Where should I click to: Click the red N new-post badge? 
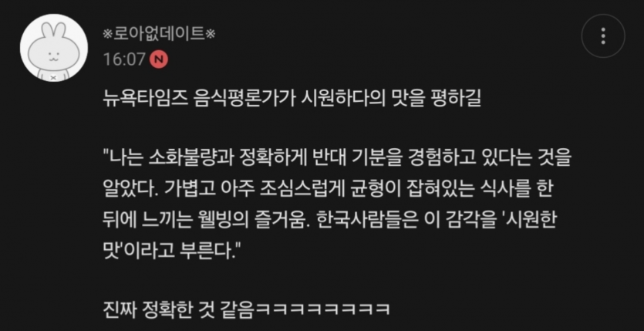point(159,60)
